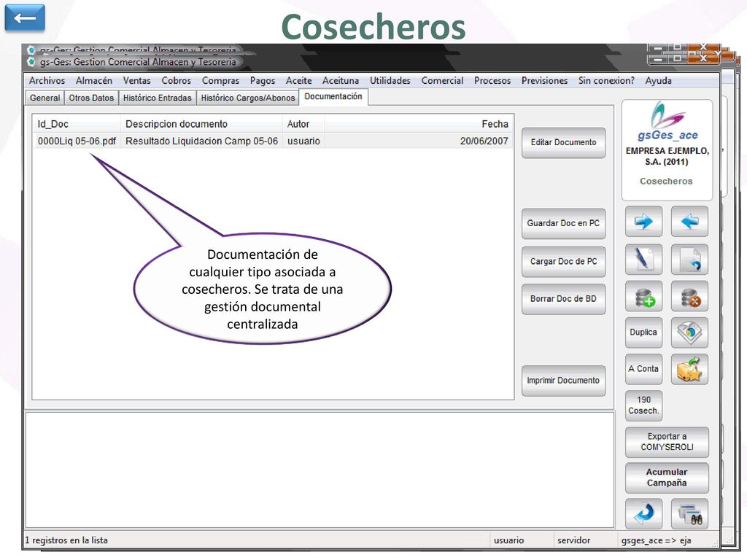This screenshot has width=747, height=560.
Task: Open the Comercial menu
Action: 442,80
